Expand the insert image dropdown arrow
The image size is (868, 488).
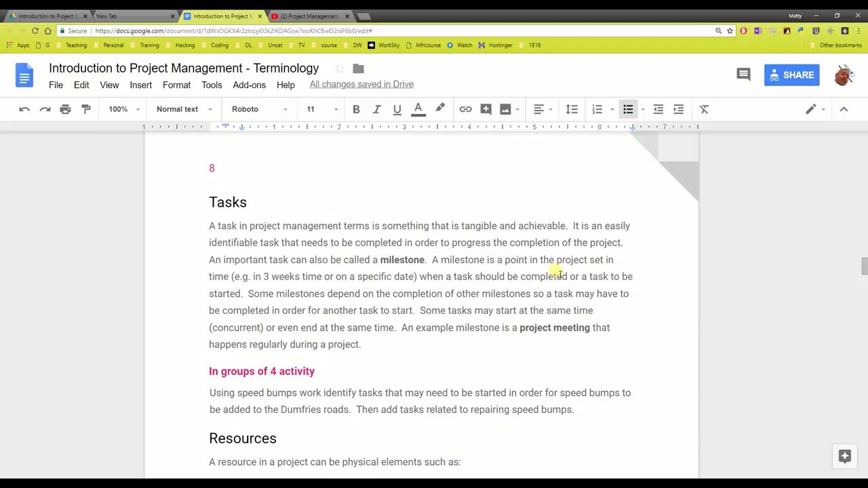click(x=517, y=109)
